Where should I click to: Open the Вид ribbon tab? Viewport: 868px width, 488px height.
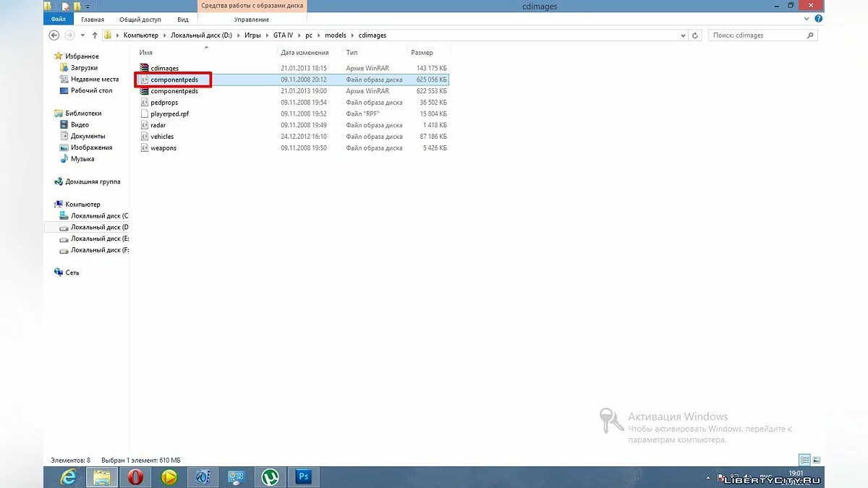pyautogui.click(x=183, y=20)
